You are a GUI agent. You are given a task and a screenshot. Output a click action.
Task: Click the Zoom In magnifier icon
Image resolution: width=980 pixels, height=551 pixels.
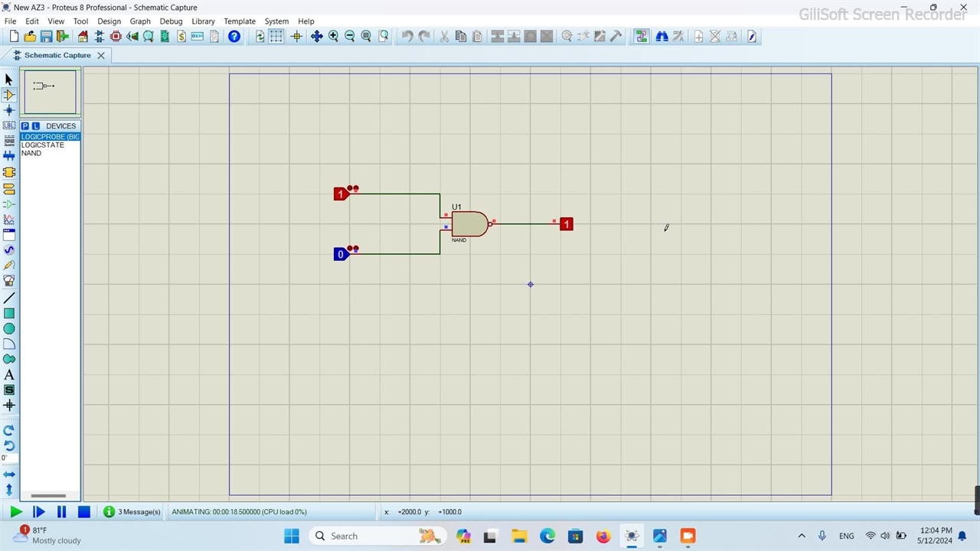pyautogui.click(x=333, y=36)
